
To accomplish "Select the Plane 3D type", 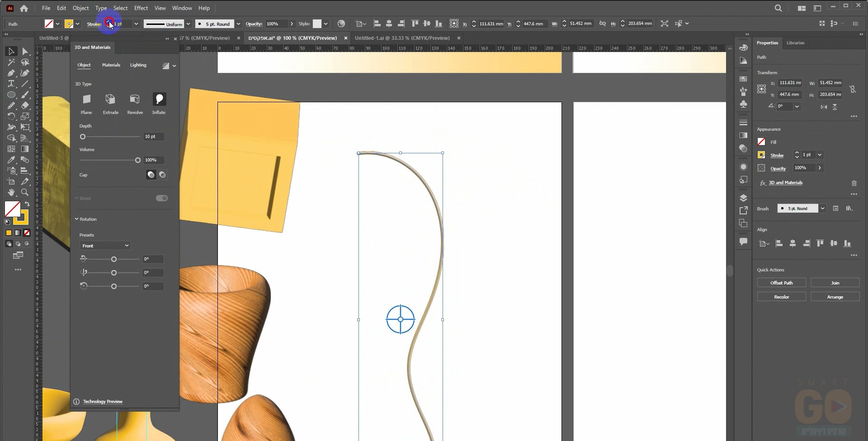I will (x=86, y=99).
